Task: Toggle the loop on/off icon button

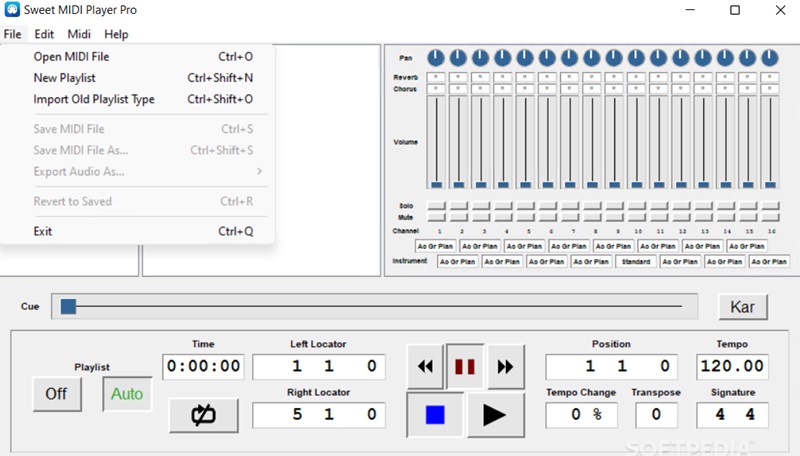Action: [x=204, y=415]
